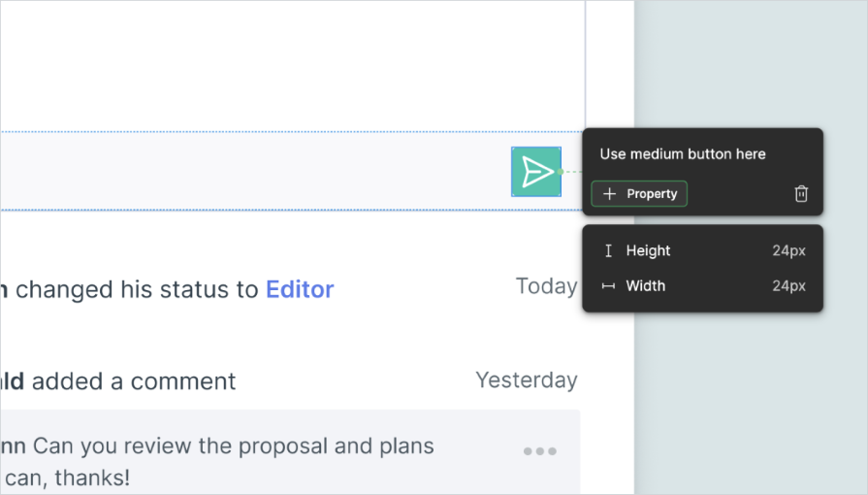Image resolution: width=868 pixels, height=495 pixels.
Task: Select the 'added a comment' text
Action: click(x=134, y=381)
